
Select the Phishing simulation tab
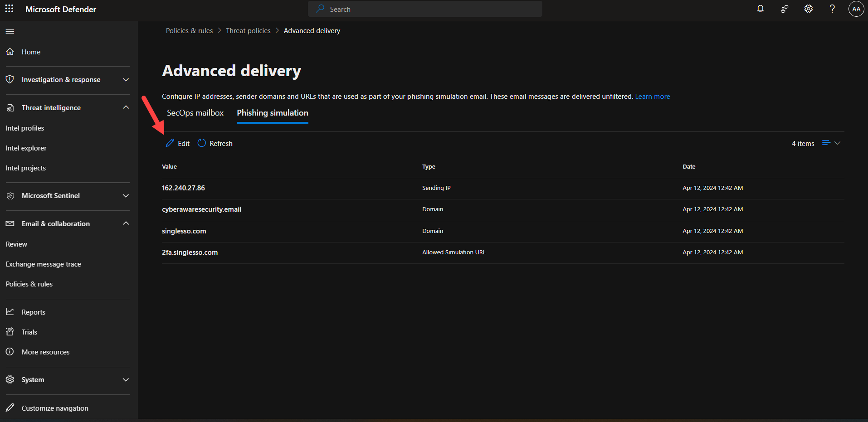point(272,113)
